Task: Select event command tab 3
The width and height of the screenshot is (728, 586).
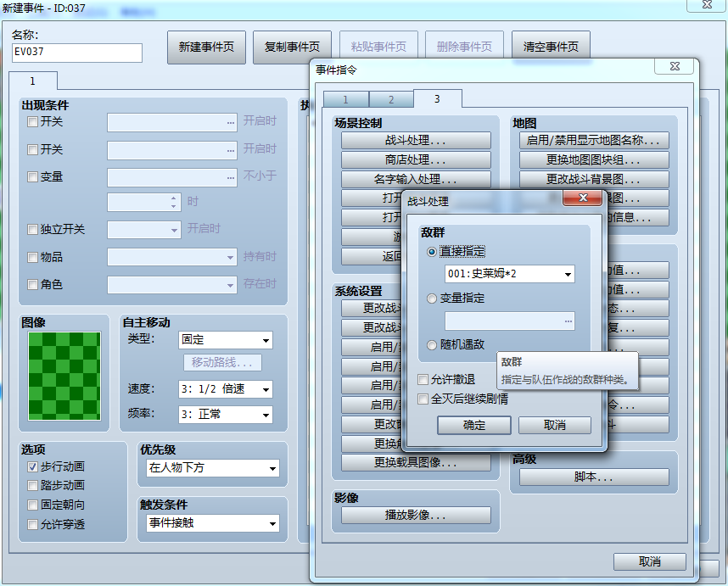Action: pos(437,99)
